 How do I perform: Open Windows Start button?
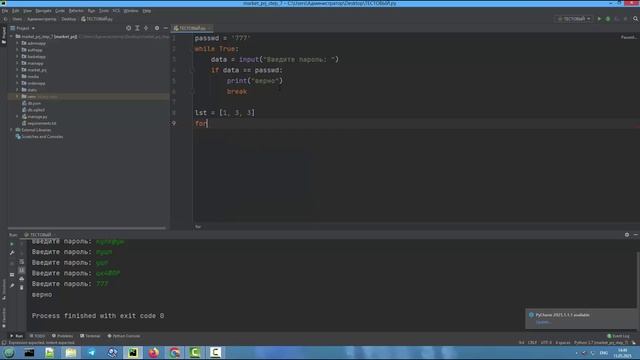coord(9,353)
